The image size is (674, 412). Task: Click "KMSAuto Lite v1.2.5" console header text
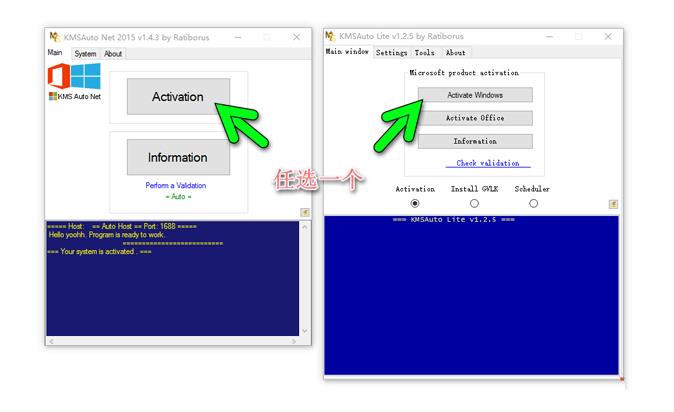[453, 219]
